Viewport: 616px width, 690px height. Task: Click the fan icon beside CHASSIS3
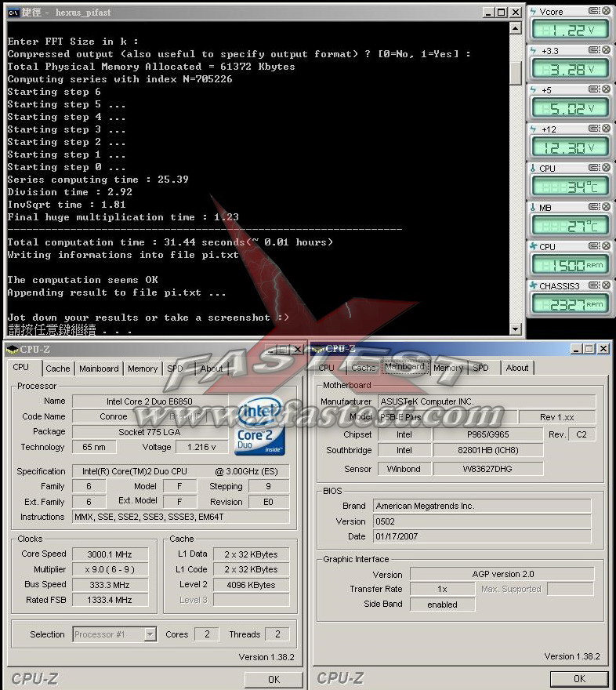click(534, 285)
